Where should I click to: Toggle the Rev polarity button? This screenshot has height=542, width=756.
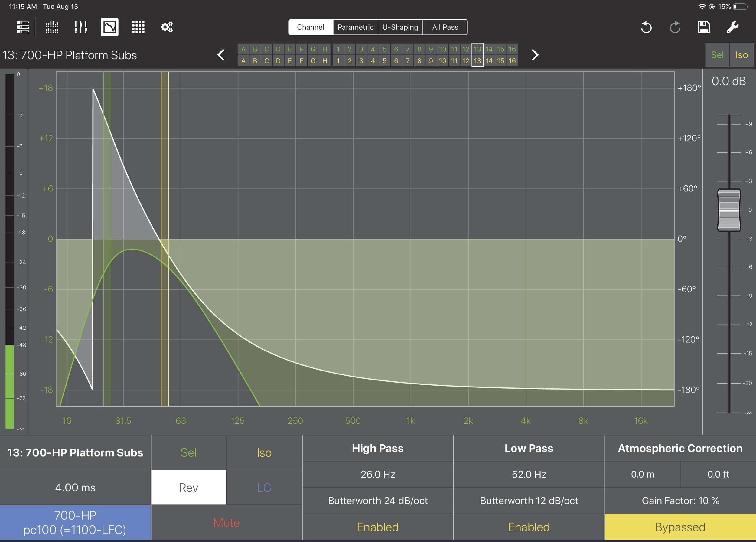click(x=189, y=488)
